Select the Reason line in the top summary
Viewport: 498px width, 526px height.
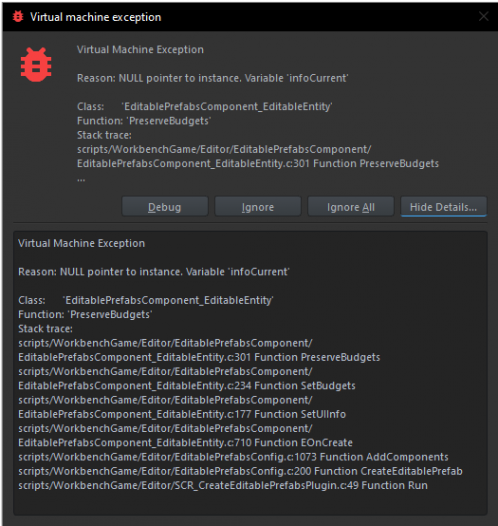(213, 78)
